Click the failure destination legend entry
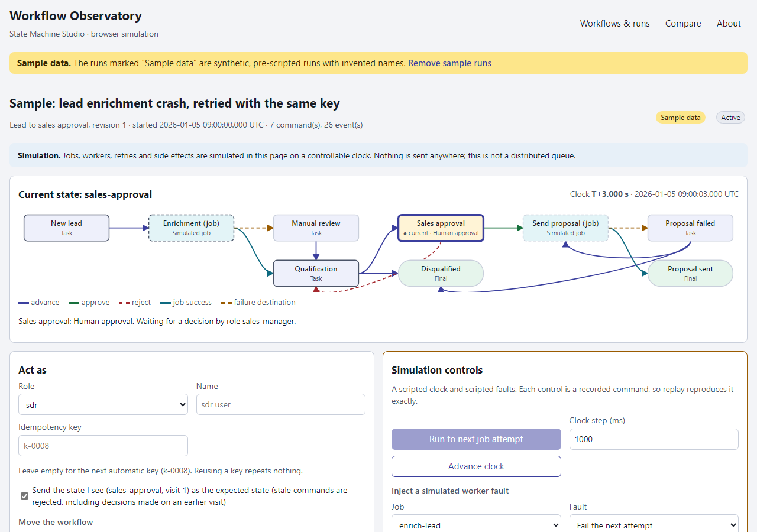The width and height of the screenshot is (757, 532). click(258, 303)
